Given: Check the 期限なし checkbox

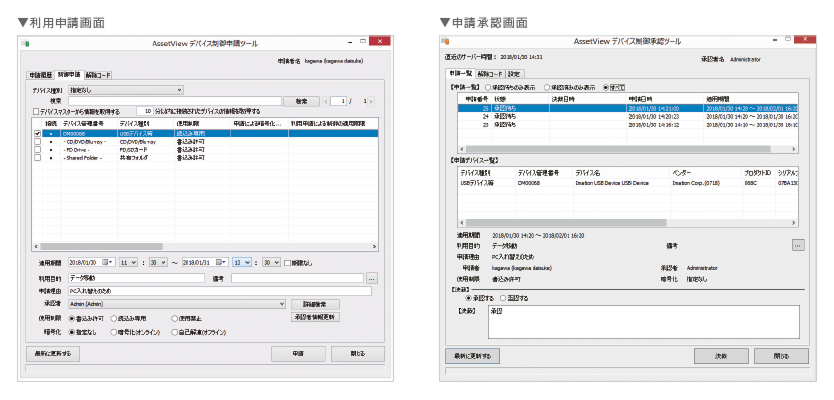Looking at the screenshot, I should (288, 262).
